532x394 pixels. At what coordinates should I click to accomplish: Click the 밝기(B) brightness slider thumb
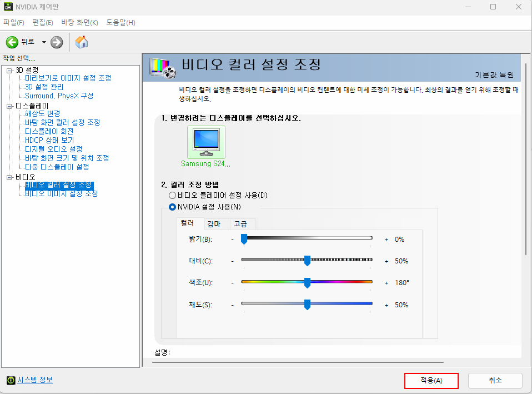[x=244, y=239]
